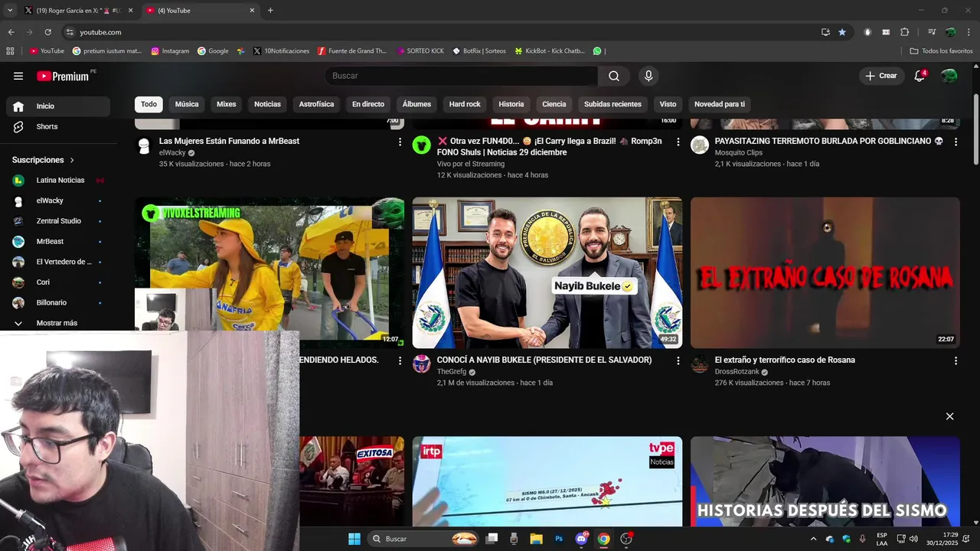Open the new tab with plus button

(x=270, y=11)
